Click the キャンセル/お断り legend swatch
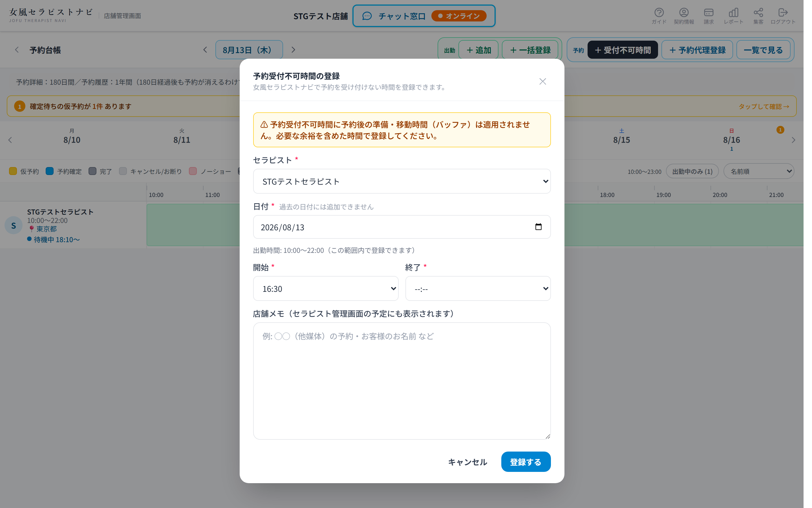This screenshot has width=812, height=508. tap(123, 171)
